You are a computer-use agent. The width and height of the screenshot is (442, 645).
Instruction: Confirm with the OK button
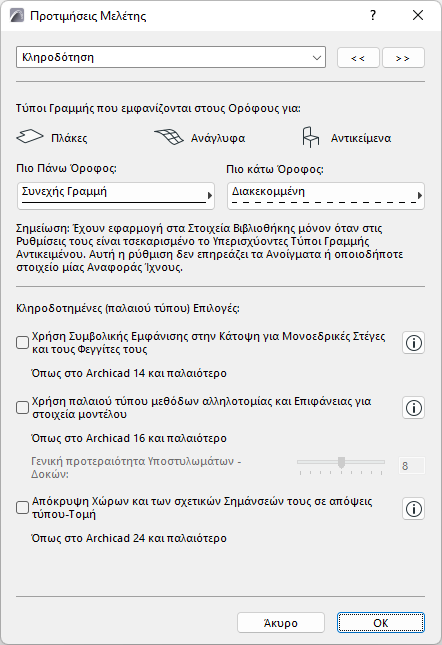pos(381,623)
